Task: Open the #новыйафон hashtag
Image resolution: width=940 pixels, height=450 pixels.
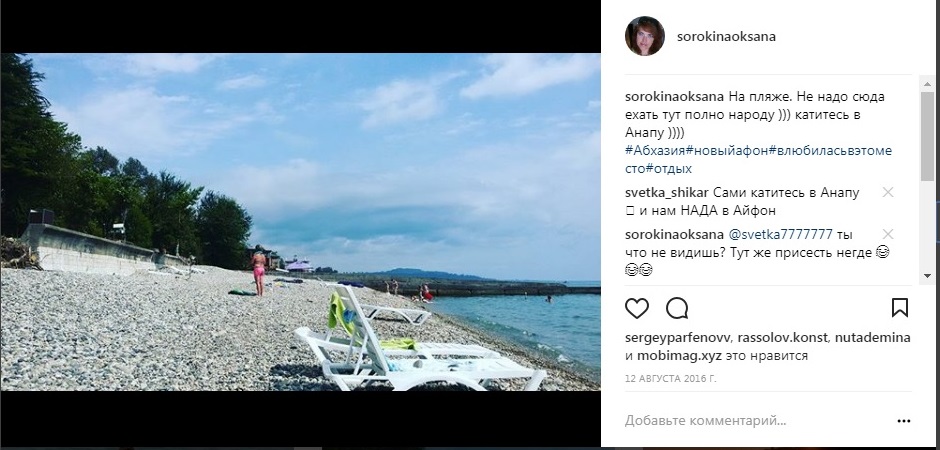Action: 727,150
